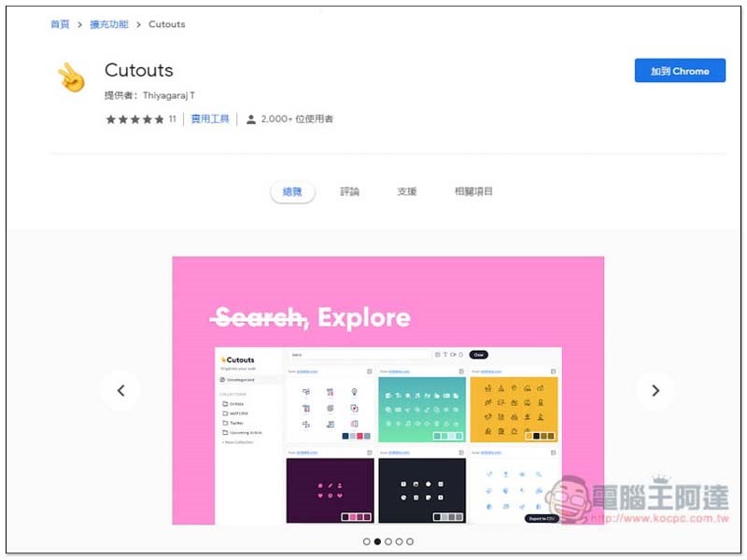Select the third carousel dot
747x560 pixels.
(388, 541)
